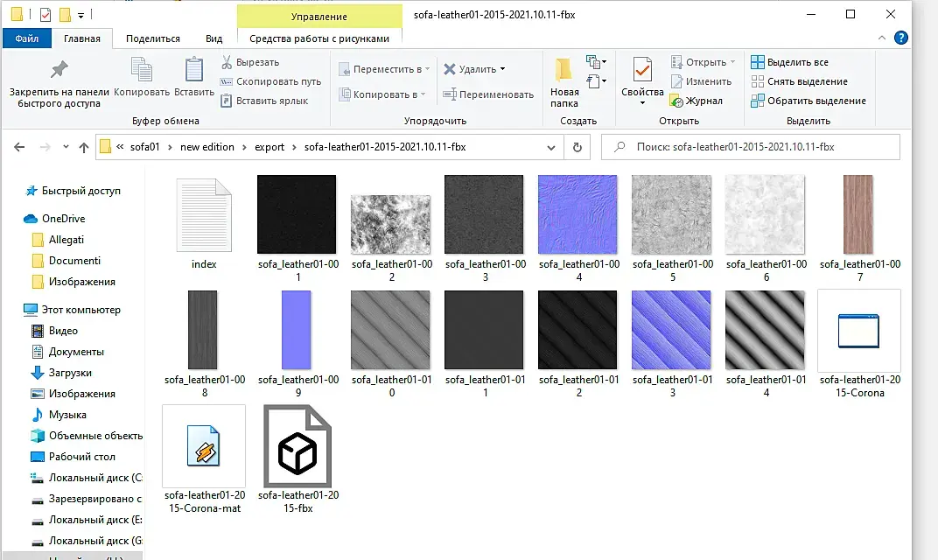Pin folder to Quick Access panel
Viewport: 938px width, 560px height.
tap(59, 82)
